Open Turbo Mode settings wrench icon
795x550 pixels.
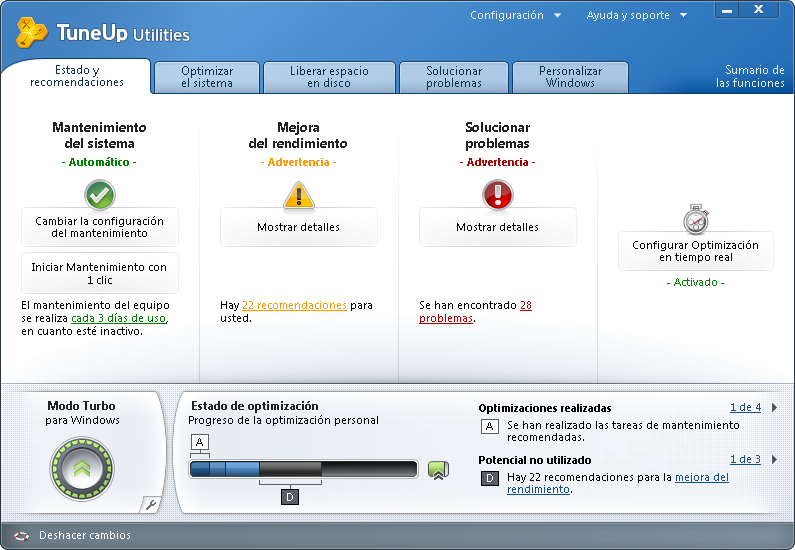(151, 504)
